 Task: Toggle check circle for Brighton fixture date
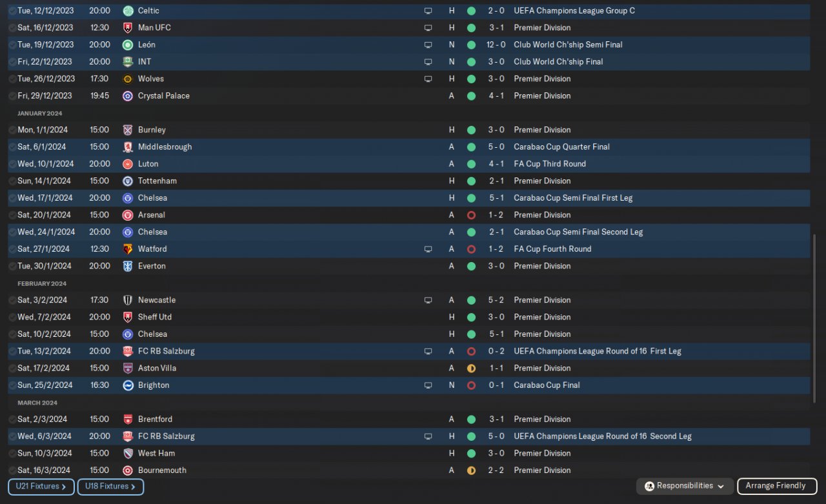[x=13, y=385]
